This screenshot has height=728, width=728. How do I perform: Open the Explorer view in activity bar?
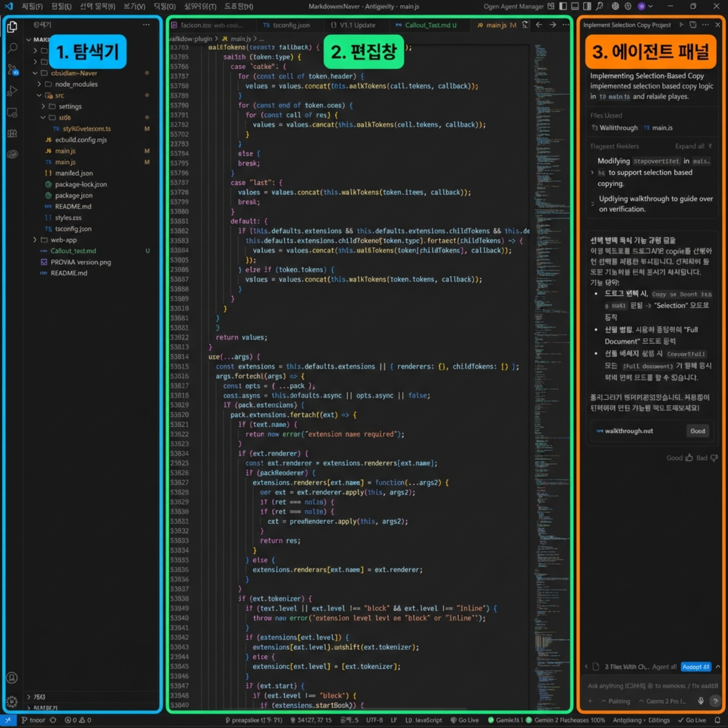[x=12, y=27]
